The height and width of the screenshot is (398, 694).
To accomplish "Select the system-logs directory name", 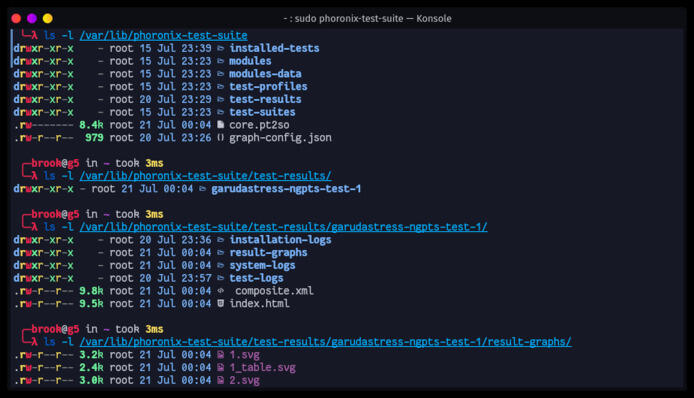I will point(262,266).
